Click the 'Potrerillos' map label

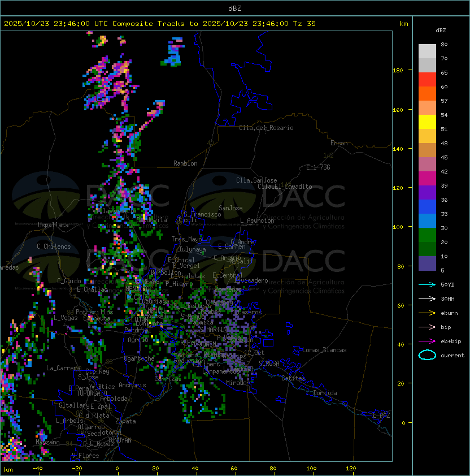click(x=94, y=312)
